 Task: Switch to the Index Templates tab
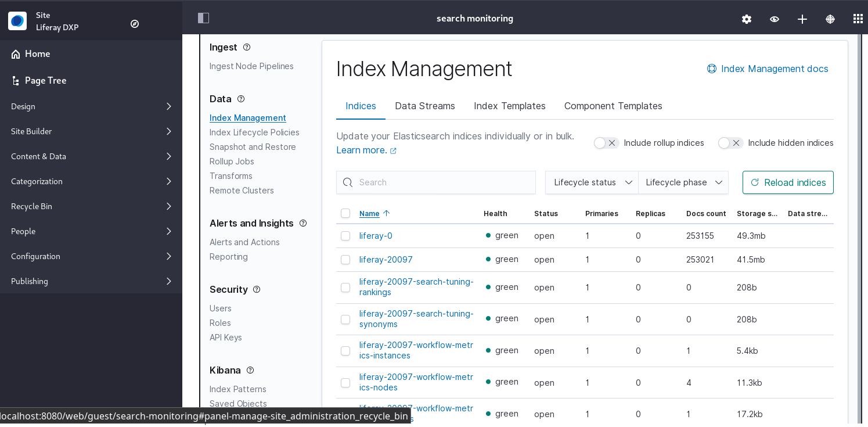click(510, 106)
